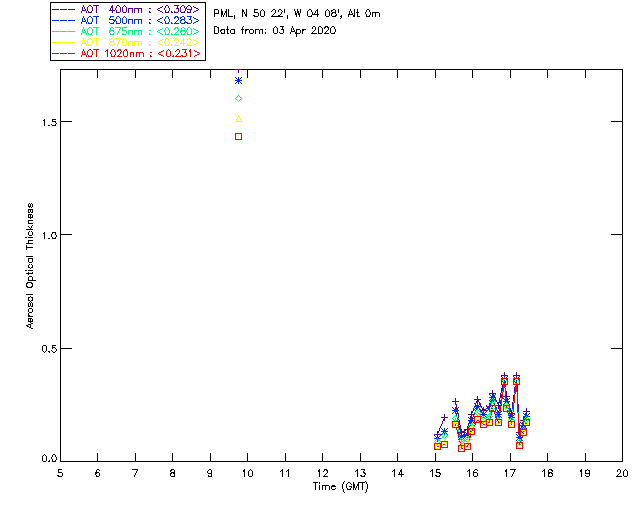Click the 5 tick label on time axis
Screen dimensions: 640x512
click(60, 473)
